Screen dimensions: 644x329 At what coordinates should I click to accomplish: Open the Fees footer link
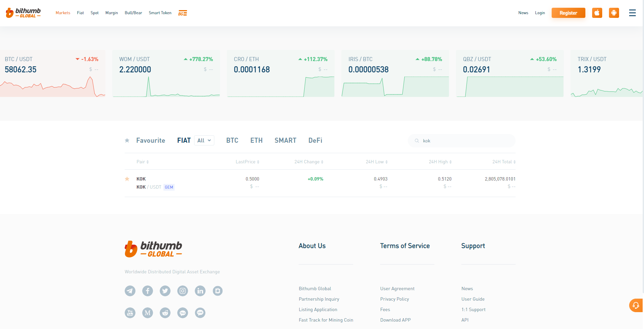(385, 309)
